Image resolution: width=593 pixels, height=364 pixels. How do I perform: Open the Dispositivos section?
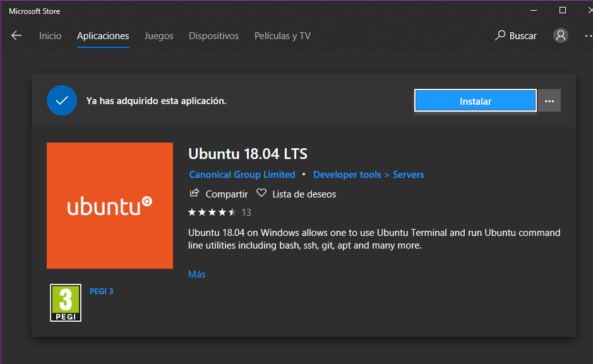point(213,36)
